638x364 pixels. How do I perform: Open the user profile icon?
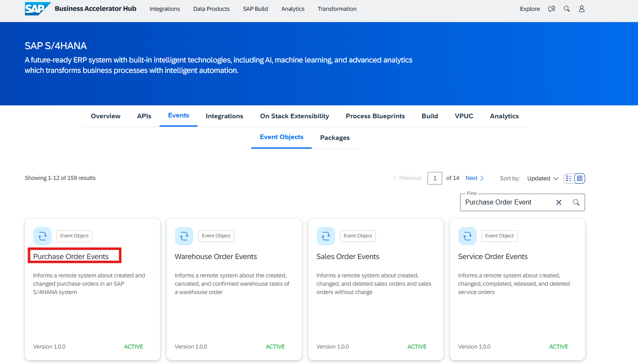pos(582,9)
